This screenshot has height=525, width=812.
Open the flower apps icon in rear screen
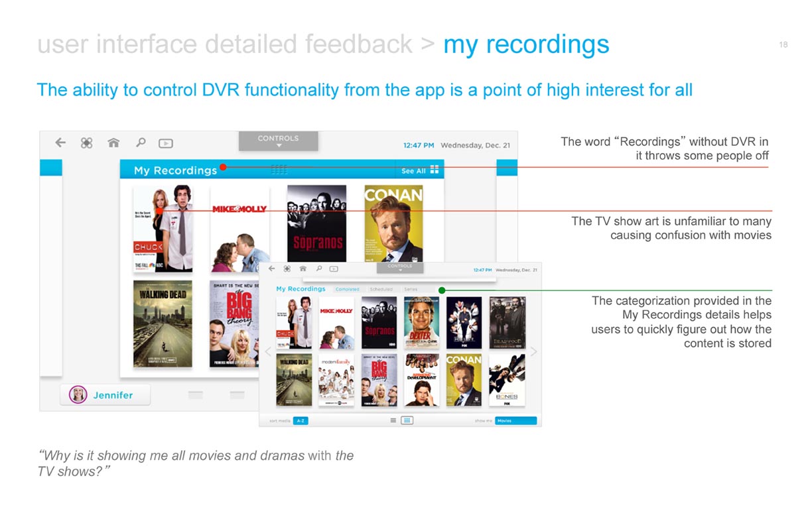(86, 143)
